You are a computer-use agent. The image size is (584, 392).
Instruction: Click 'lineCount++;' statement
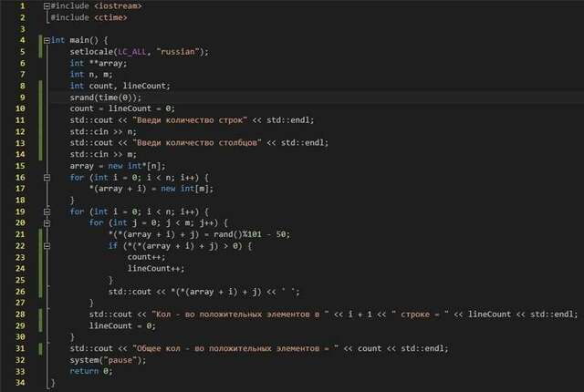(x=156, y=269)
